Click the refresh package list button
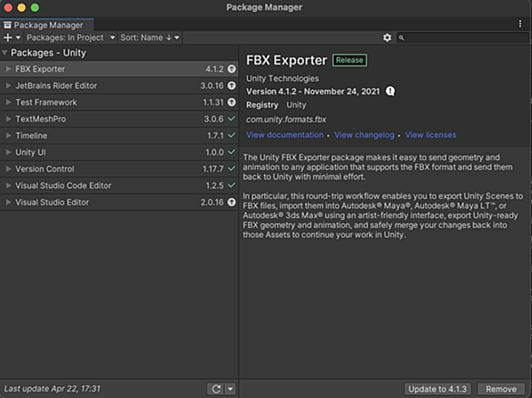The height and width of the screenshot is (398, 532). [216, 389]
